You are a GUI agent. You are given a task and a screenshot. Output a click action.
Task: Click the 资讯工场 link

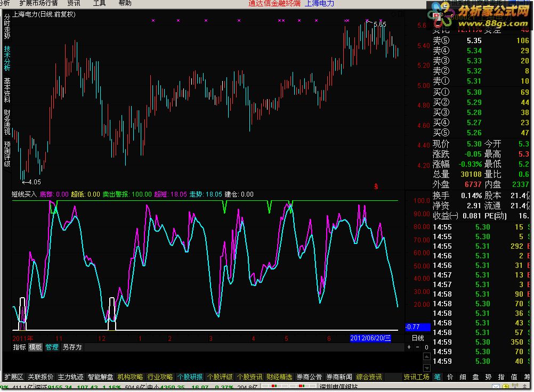click(417, 377)
